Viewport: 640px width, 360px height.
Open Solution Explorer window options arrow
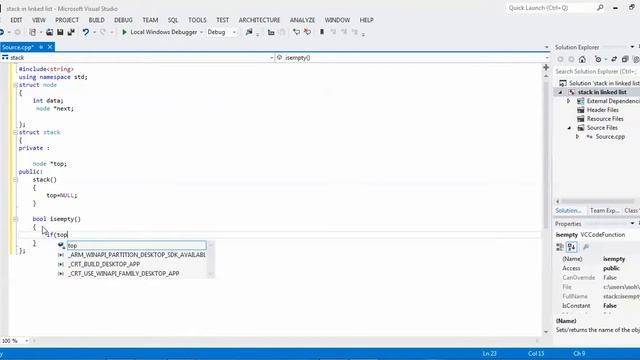click(x=632, y=47)
